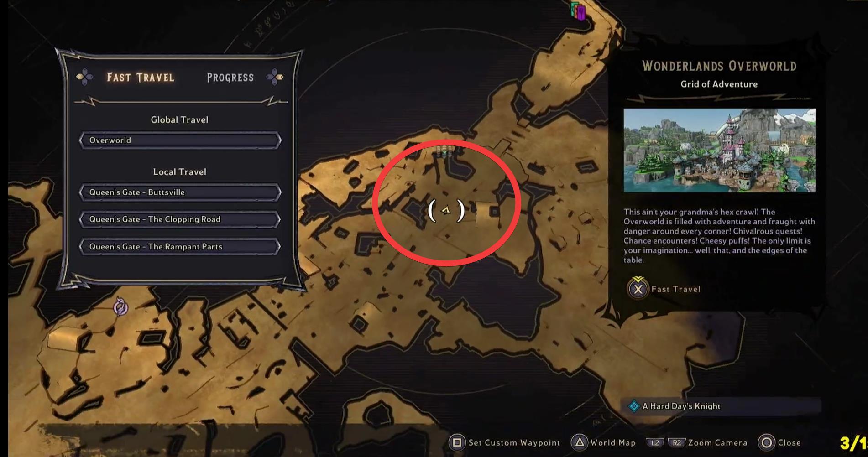This screenshot has width=868, height=457.
Task: Click the square Set Custom Waypoint icon
Action: [457, 442]
